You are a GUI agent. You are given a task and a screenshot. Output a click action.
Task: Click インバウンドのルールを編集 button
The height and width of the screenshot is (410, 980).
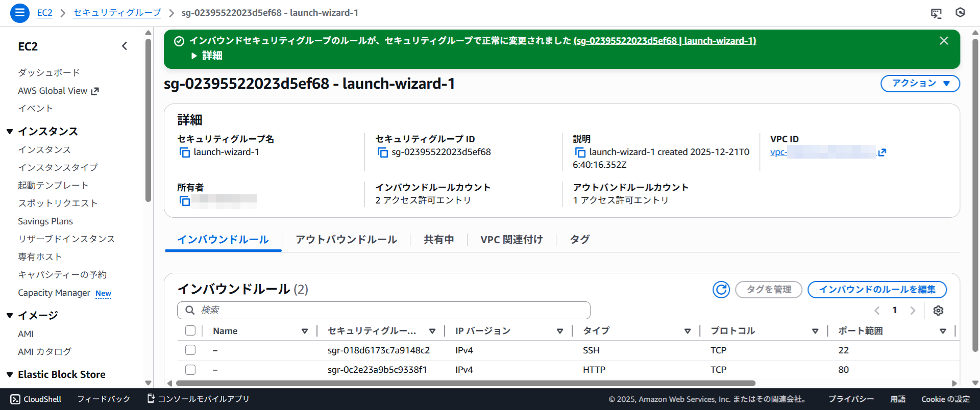tap(876, 290)
